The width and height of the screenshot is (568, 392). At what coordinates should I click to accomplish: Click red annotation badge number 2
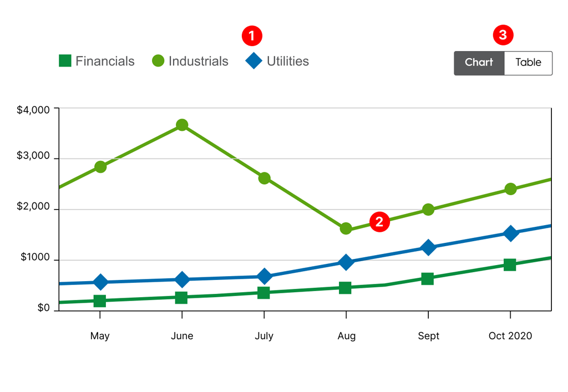[x=379, y=222]
